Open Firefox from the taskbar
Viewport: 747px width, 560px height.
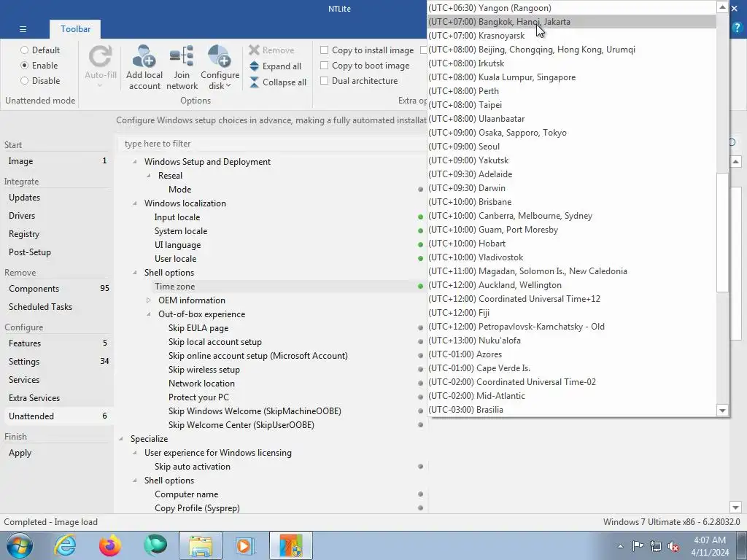pyautogui.click(x=110, y=545)
